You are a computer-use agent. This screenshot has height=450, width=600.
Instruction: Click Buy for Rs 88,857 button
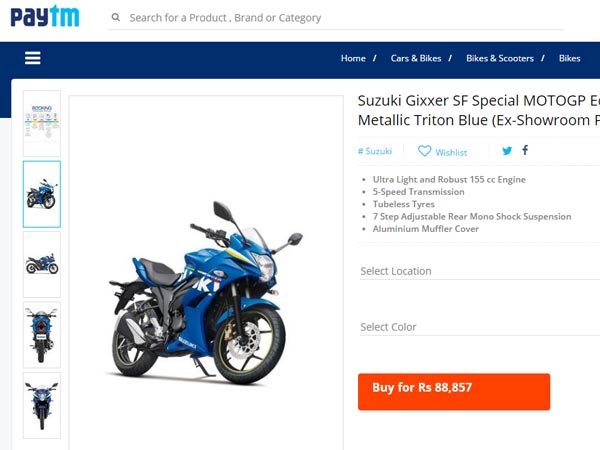[x=454, y=391]
